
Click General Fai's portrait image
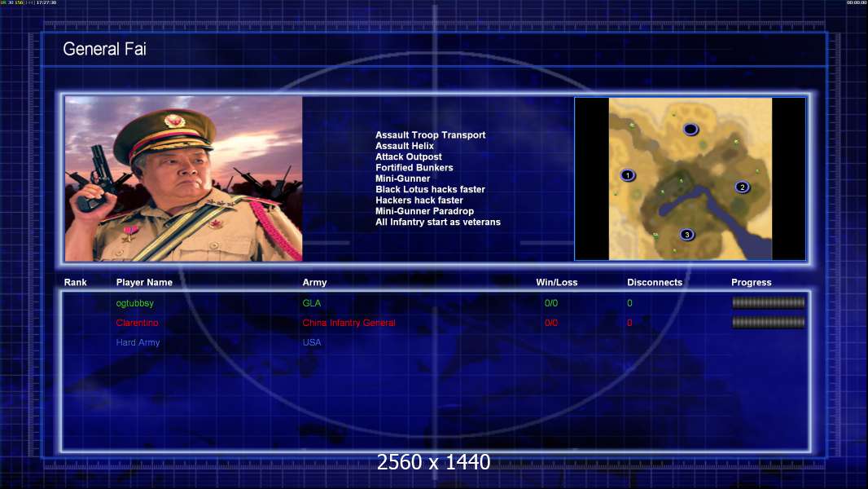pos(184,178)
